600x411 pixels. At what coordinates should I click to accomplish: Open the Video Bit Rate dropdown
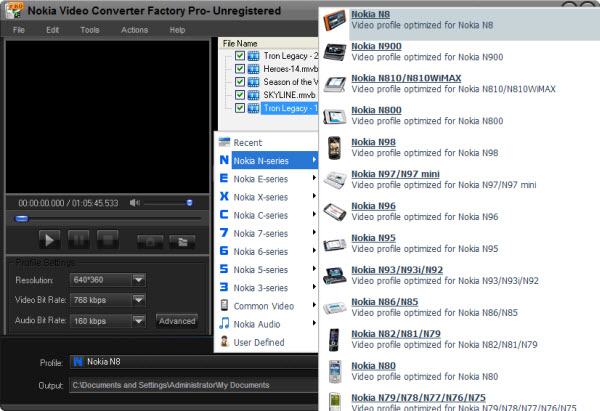coord(139,300)
